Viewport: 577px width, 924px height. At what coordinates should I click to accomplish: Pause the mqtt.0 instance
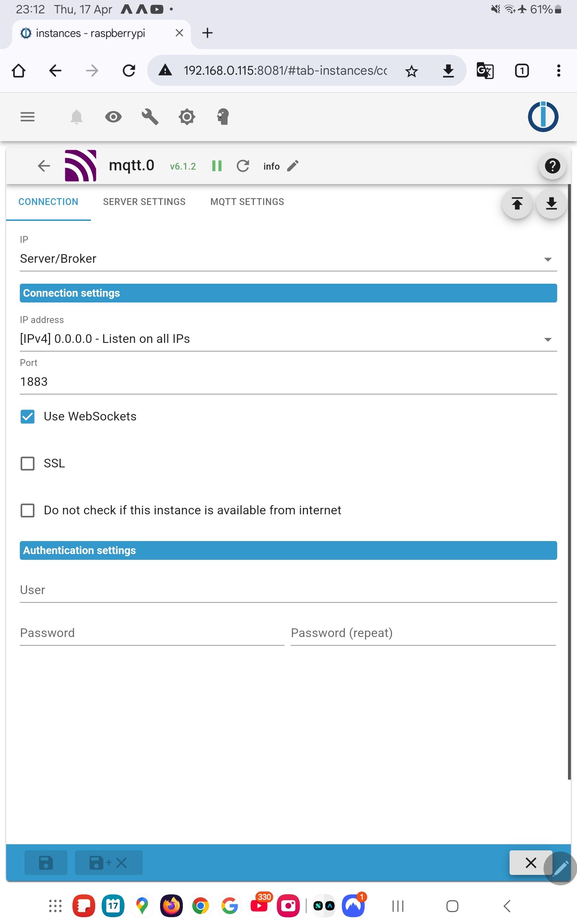coord(217,166)
